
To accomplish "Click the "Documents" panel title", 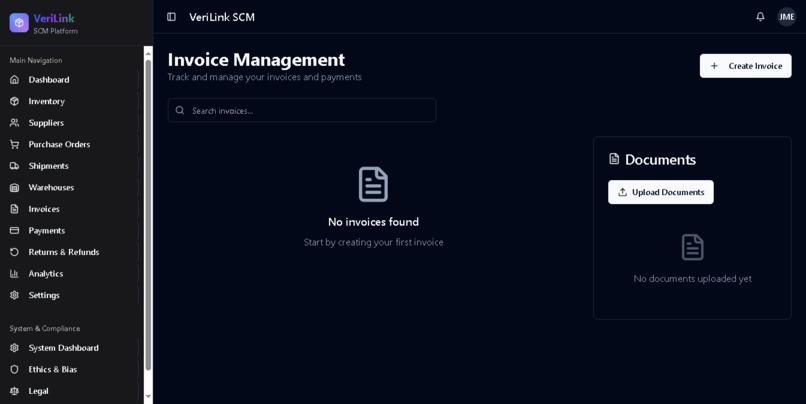I will pos(660,159).
